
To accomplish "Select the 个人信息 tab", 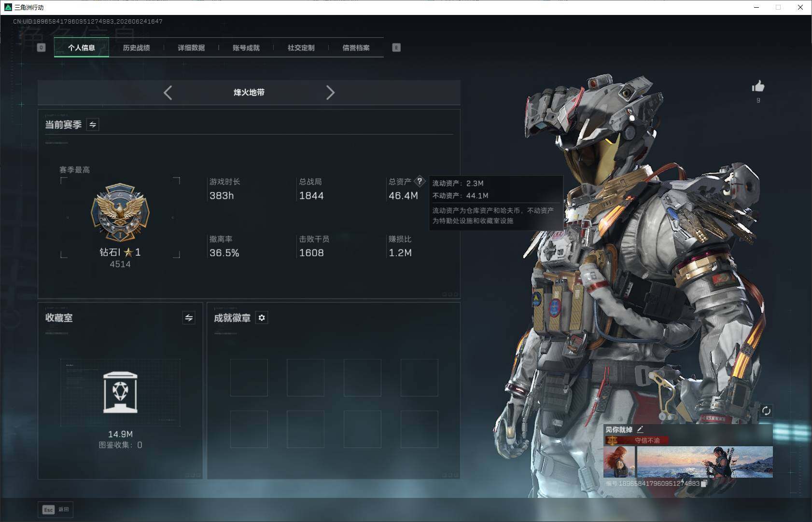I will tap(82, 48).
